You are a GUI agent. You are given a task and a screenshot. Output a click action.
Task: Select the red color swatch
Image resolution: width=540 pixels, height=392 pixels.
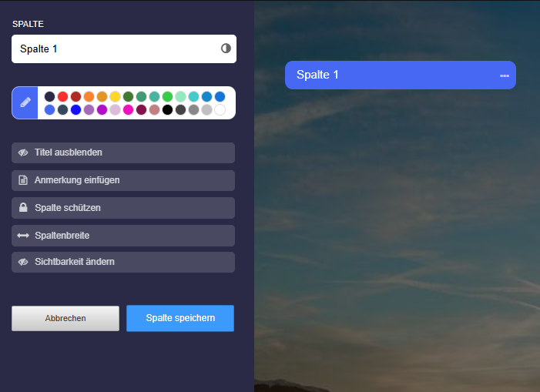point(63,96)
